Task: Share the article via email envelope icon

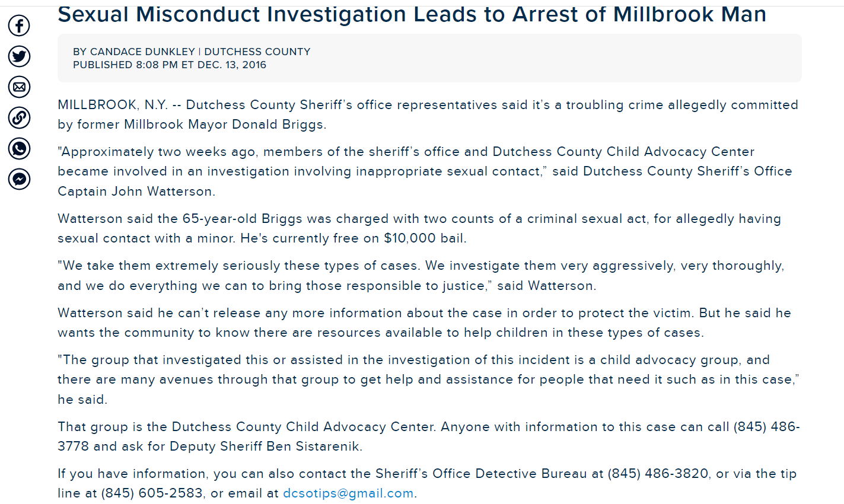Action: 19,87
